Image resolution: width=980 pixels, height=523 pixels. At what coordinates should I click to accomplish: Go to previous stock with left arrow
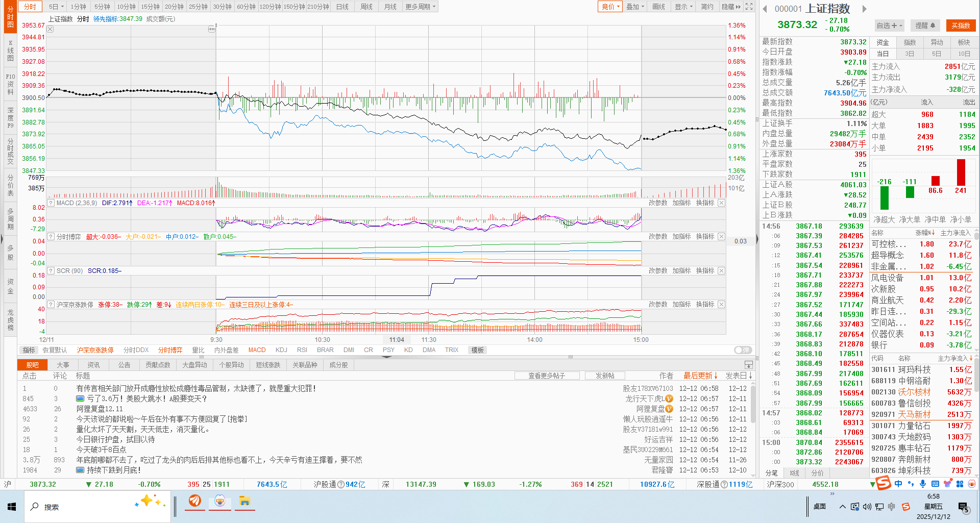[765, 9]
